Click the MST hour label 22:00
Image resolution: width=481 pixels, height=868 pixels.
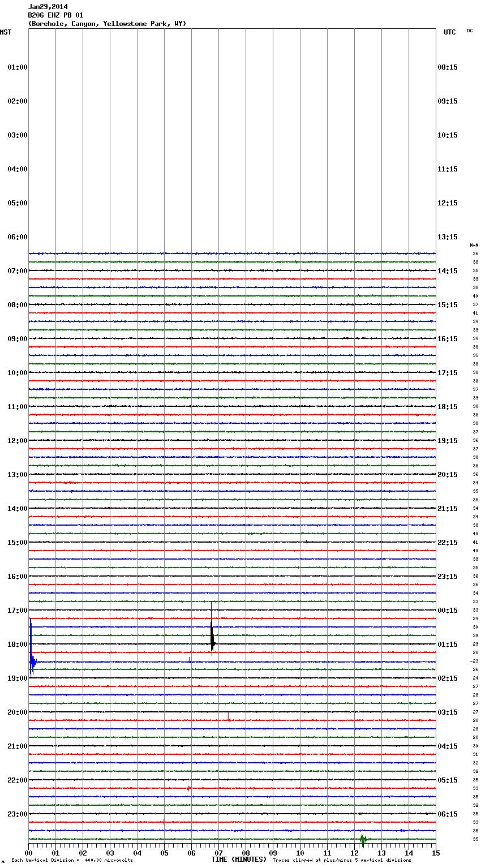(18, 780)
